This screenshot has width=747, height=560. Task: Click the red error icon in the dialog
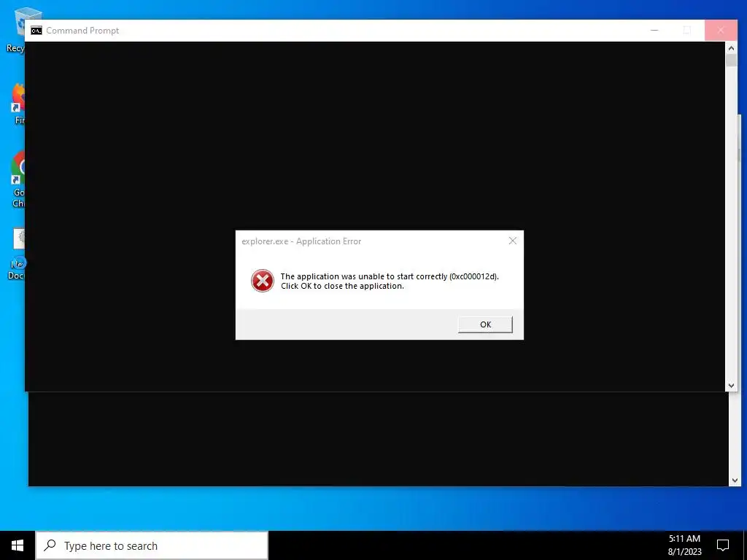tap(263, 281)
